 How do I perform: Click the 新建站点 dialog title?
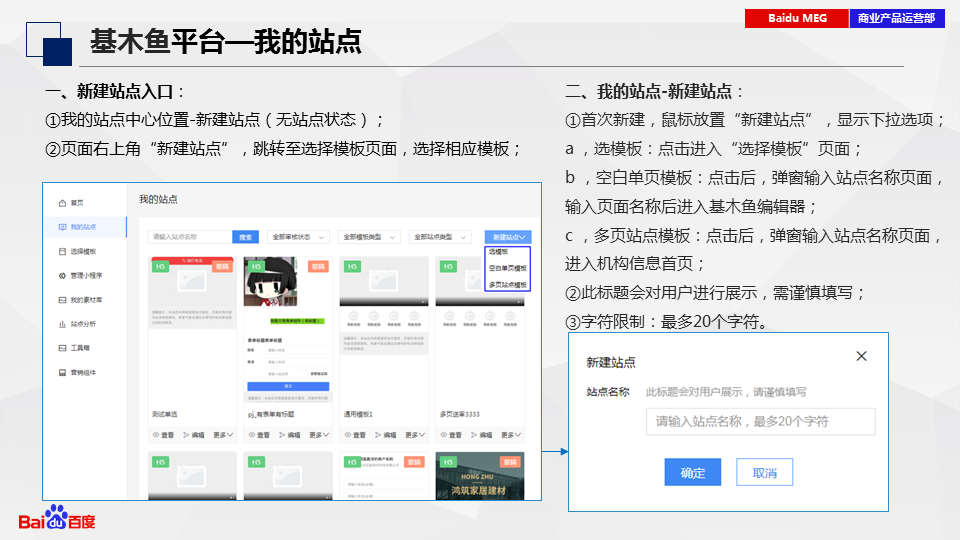tap(610, 362)
